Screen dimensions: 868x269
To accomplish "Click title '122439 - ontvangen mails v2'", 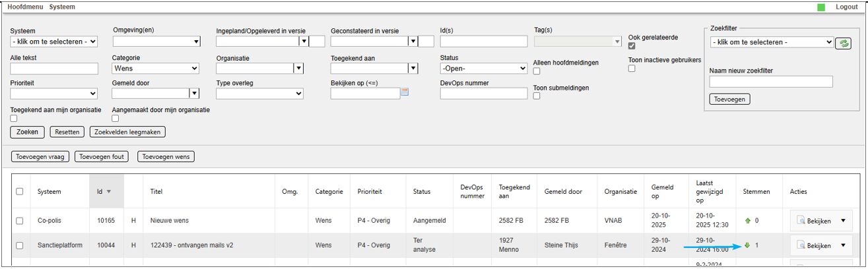I will pos(191,246).
